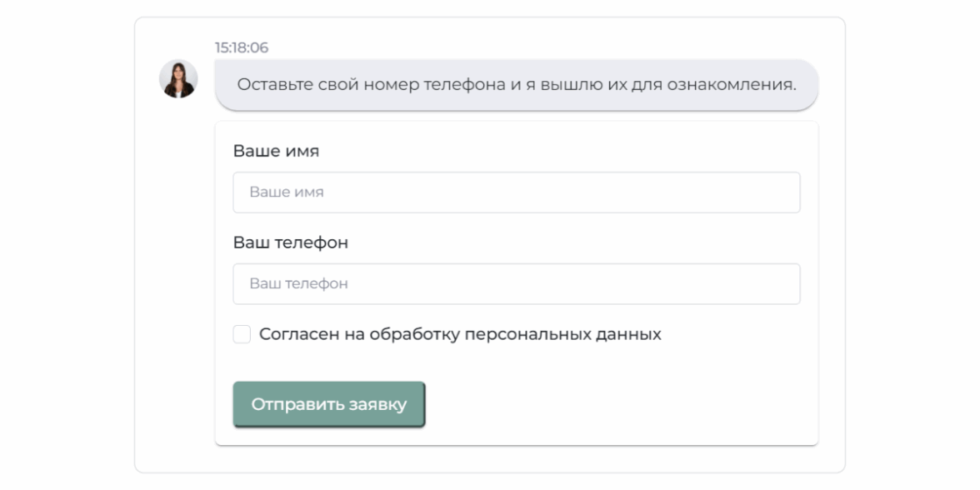
Task: Select the name field to enter your name
Action: tap(516, 192)
